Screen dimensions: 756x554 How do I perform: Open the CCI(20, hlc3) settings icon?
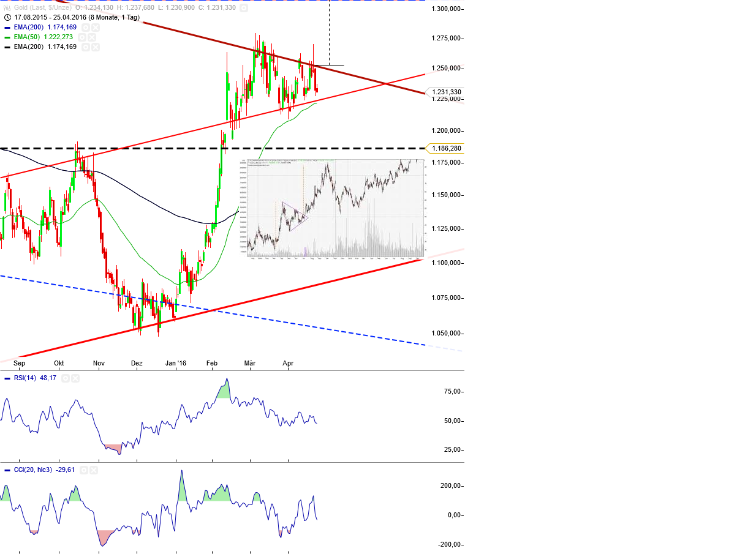pos(85,470)
